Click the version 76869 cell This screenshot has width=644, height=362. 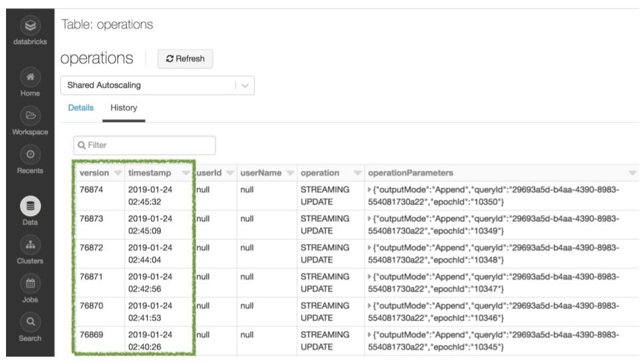pyautogui.click(x=91, y=335)
